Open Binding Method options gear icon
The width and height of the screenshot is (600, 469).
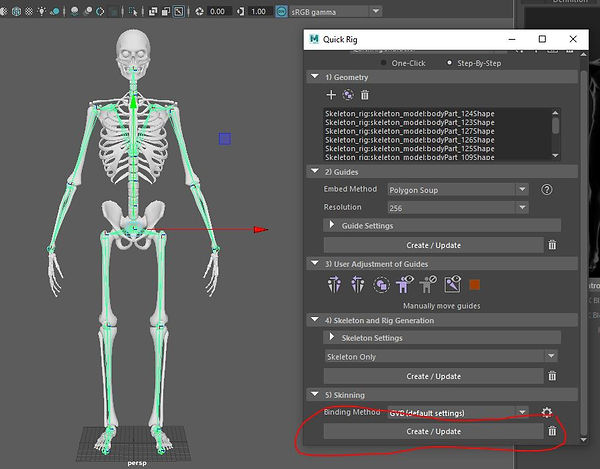point(546,412)
